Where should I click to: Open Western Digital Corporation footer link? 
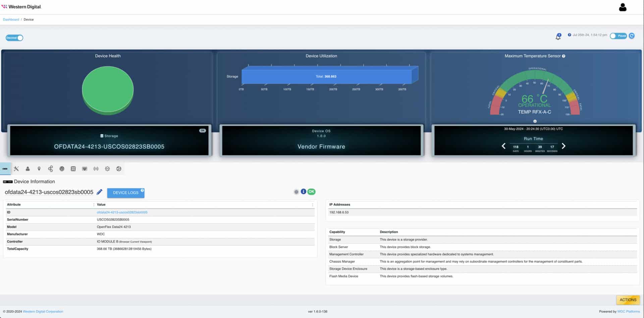43,312
